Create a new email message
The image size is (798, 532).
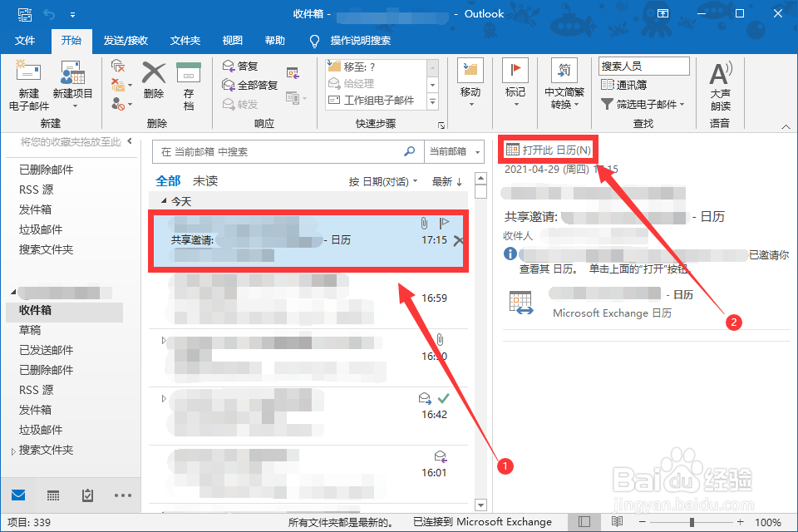[x=29, y=85]
